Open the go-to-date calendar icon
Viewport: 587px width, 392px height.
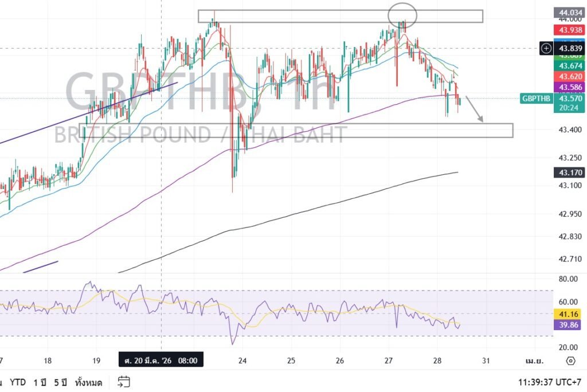pos(124,382)
